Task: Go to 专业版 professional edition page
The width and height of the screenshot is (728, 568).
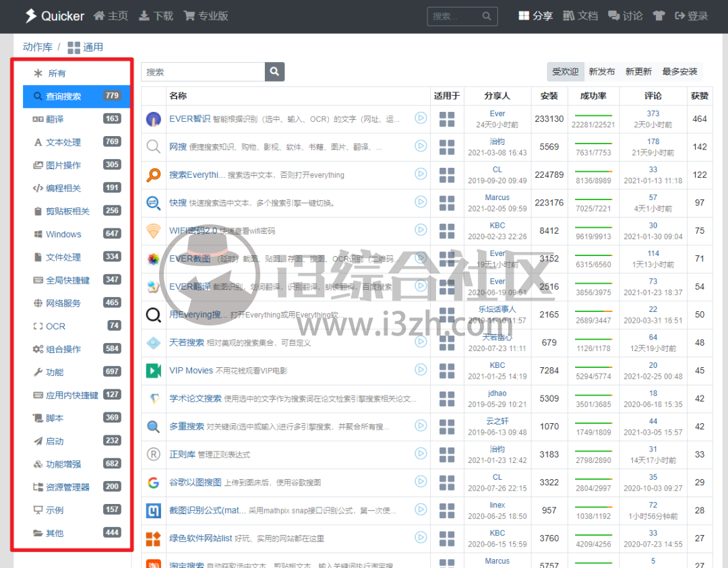Action: pos(206,16)
